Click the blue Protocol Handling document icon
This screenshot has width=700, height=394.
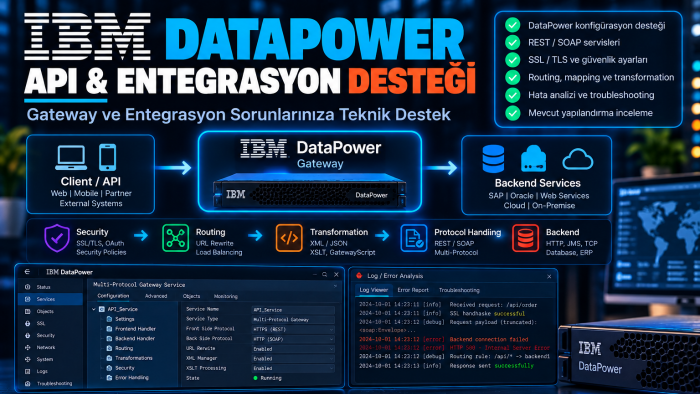click(x=413, y=238)
